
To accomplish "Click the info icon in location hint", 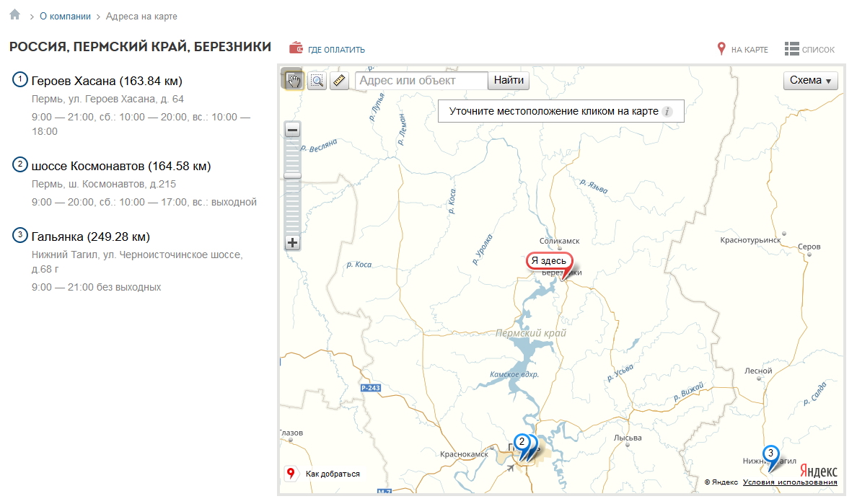I will (667, 112).
